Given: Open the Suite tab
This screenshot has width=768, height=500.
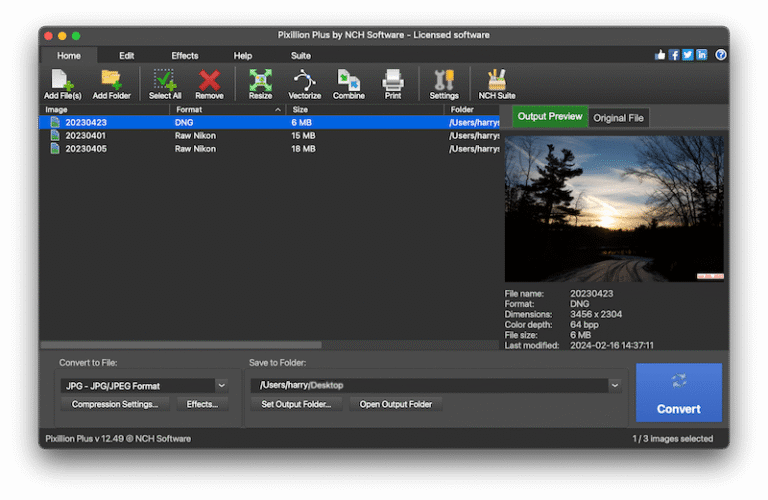Looking at the screenshot, I should (301, 56).
